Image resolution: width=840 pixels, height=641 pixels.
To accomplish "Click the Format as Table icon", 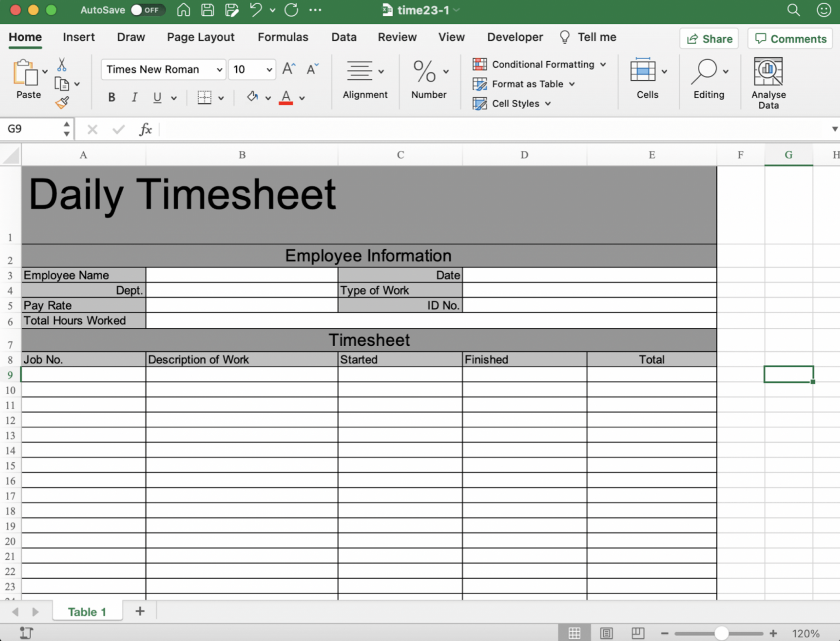I will click(x=480, y=84).
